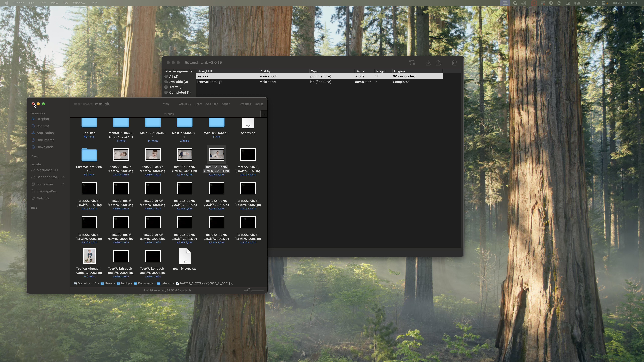Open the _rle_tmp folder icon
Image resolution: width=644 pixels, height=362 pixels.
pyautogui.click(x=89, y=123)
